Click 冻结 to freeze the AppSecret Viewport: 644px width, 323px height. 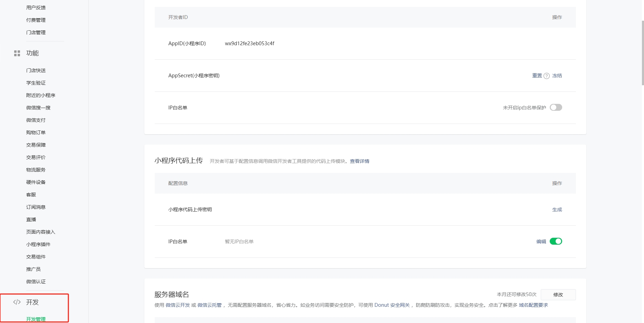tap(557, 76)
